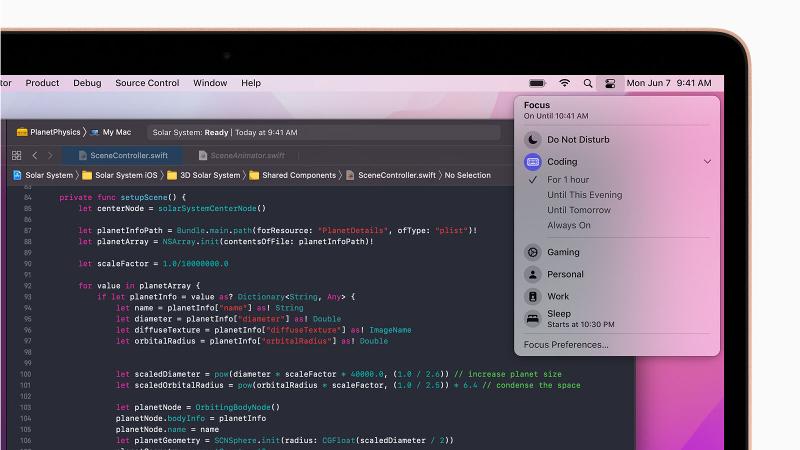Open the related items grid icon
The height and width of the screenshot is (450, 800).
click(16, 155)
